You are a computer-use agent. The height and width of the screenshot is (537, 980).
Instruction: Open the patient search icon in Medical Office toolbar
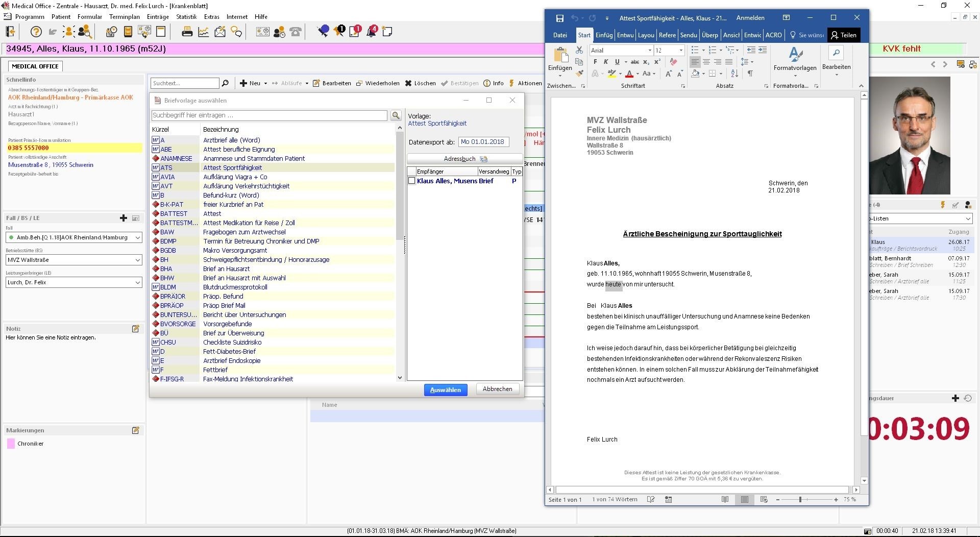(85, 32)
